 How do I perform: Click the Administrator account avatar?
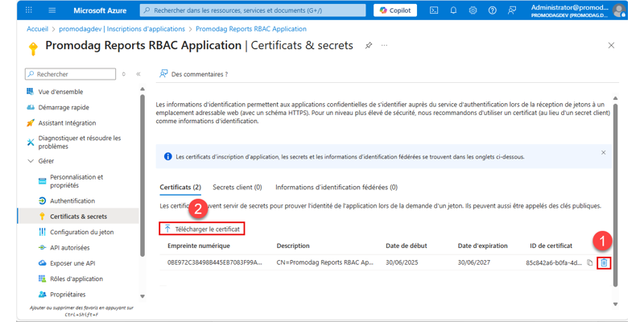coord(618,10)
